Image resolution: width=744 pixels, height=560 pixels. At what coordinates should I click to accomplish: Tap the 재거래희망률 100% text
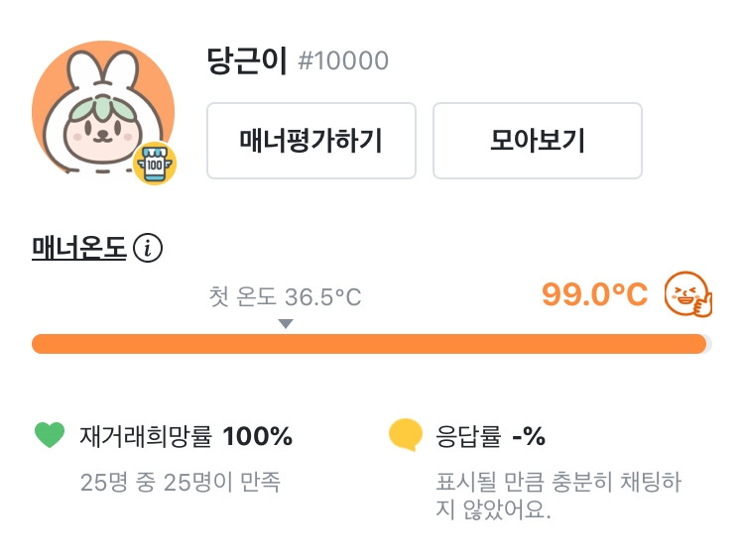186,436
